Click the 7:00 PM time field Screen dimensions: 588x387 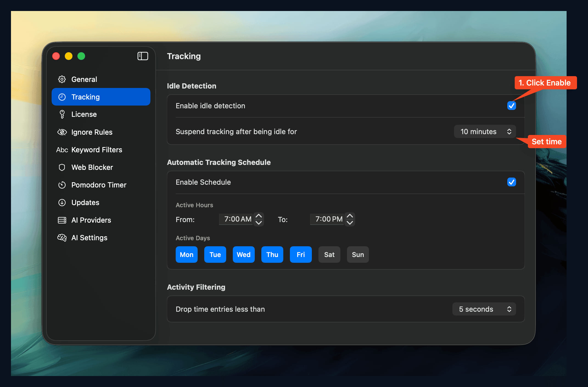327,219
